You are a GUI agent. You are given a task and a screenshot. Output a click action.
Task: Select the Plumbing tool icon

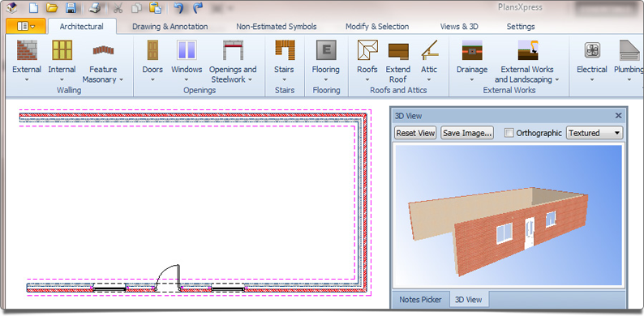[629, 50]
